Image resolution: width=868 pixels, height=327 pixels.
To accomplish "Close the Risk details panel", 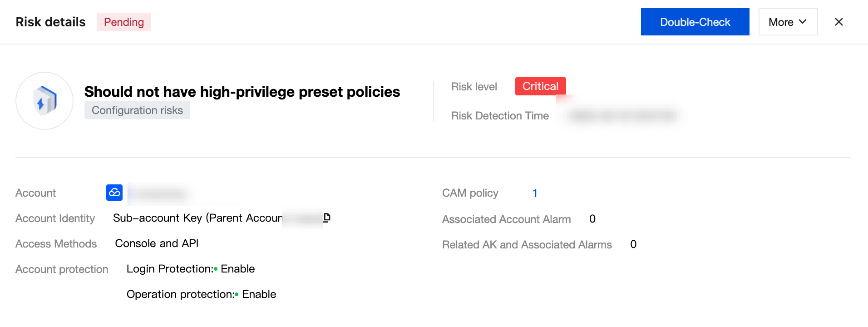I will (838, 22).
